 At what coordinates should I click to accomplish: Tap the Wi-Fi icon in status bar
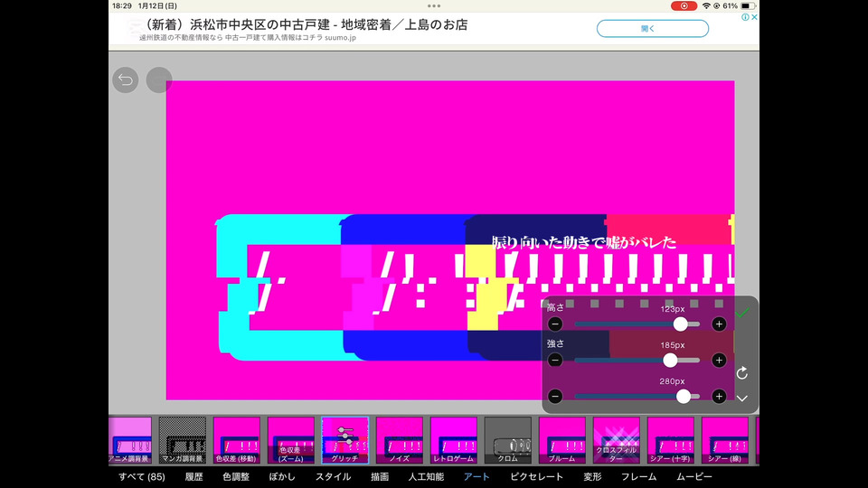[706, 5]
